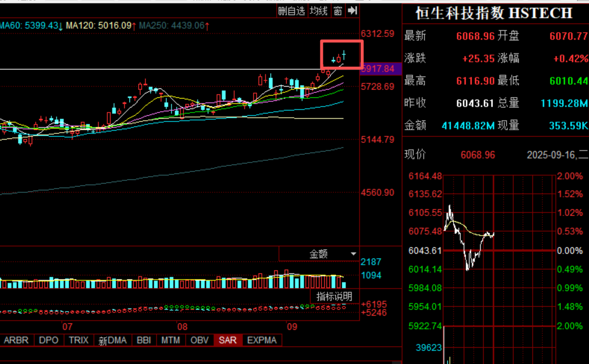Click the 金额 value 41448.82M
The image size is (589, 364).
click(468, 125)
